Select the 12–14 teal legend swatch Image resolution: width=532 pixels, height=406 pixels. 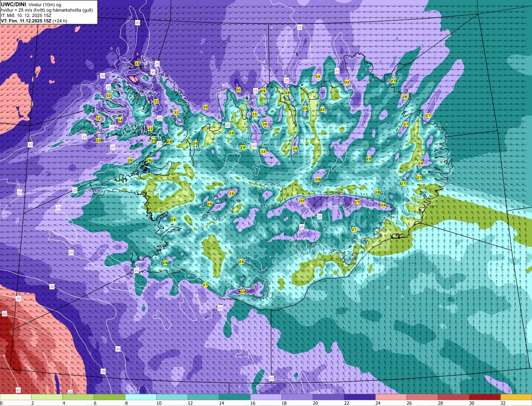pyautogui.click(x=203, y=397)
